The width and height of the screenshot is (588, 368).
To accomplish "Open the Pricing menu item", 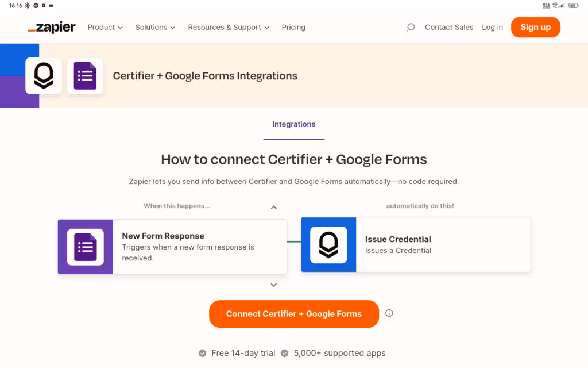I will click(x=293, y=27).
